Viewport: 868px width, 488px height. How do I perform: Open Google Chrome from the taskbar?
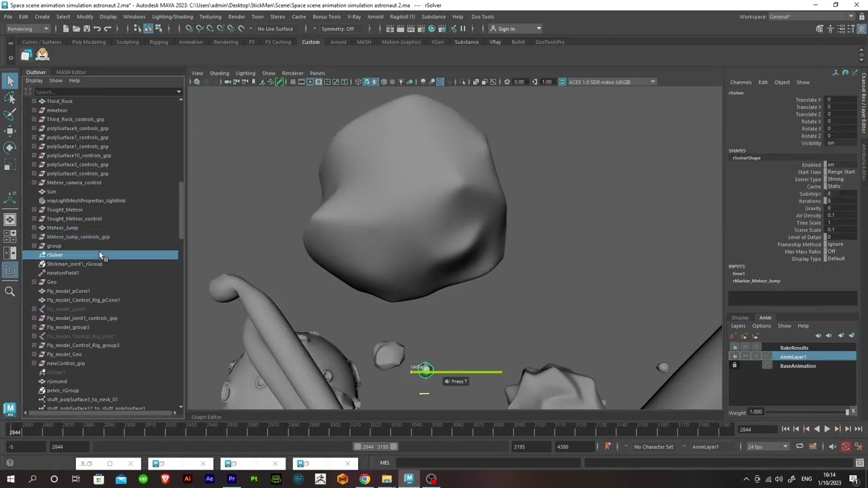pyautogui.click(x=364, y=479)
